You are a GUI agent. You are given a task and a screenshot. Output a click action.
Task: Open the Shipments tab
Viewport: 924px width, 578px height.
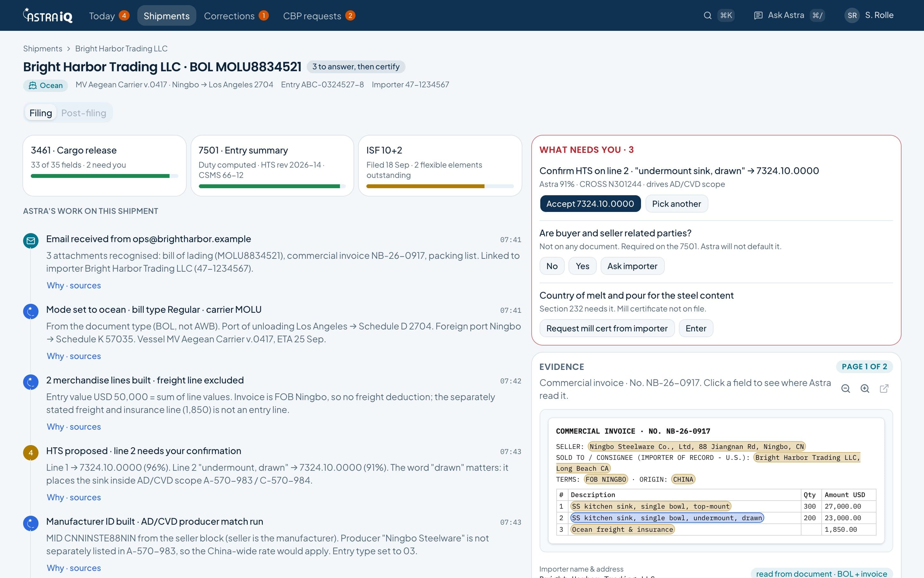167,16
